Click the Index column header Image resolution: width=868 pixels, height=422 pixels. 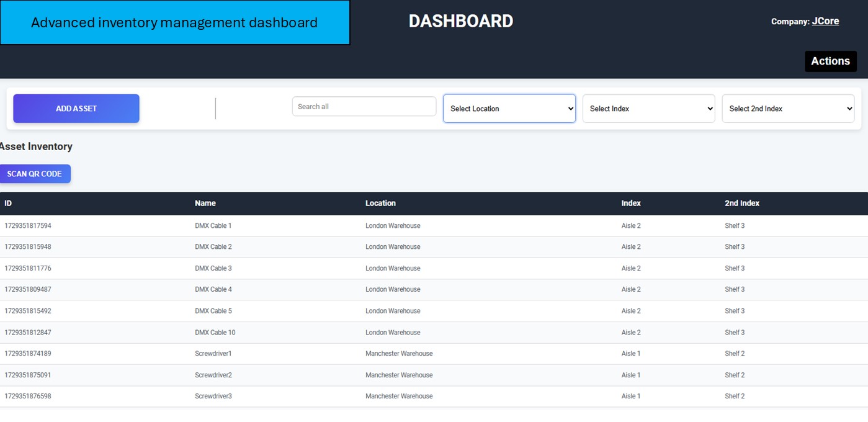tap(631, 204)
